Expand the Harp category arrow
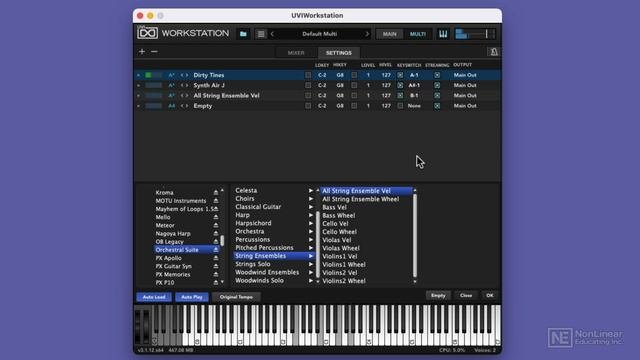The image size is (640, 360). (x=311, y=215)
